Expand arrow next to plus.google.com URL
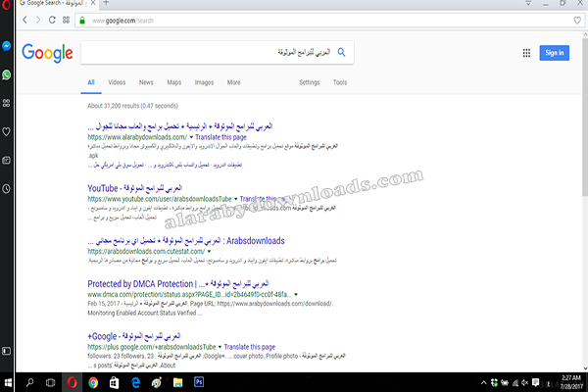This screenshot has width=588, height=392. 220,347
